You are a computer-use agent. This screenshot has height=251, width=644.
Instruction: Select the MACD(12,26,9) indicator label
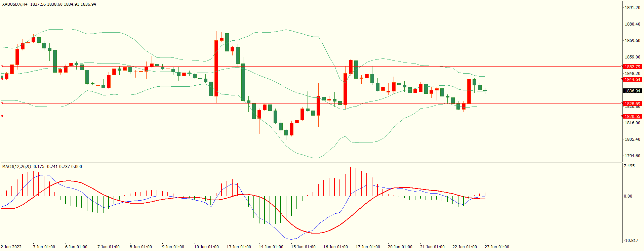tap(16, 166)
